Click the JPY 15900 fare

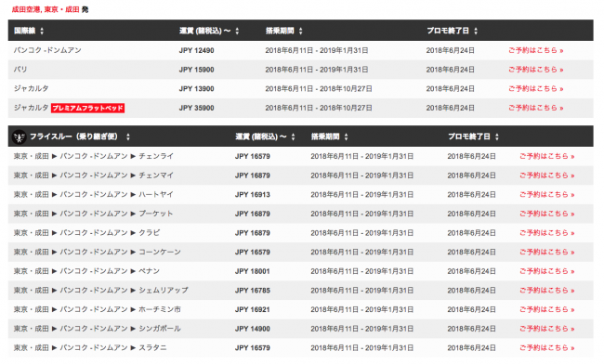(196, 70)
